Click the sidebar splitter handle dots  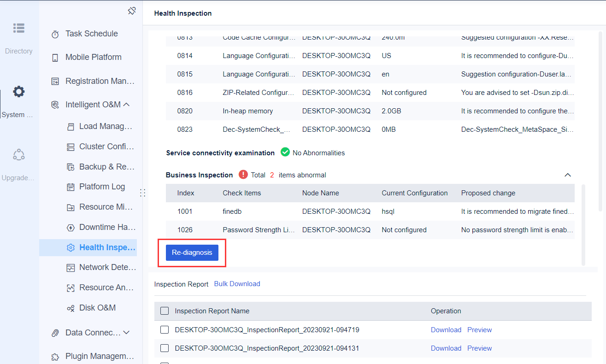142,193
